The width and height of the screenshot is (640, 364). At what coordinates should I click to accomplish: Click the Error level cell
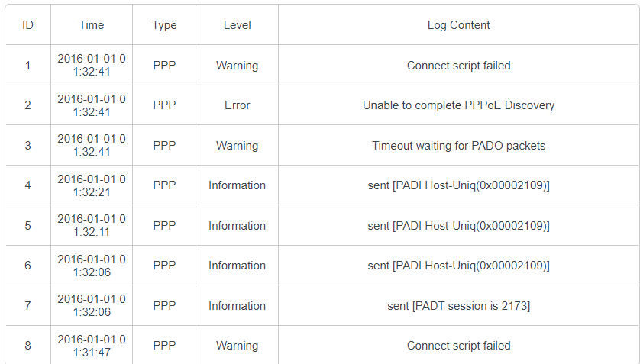tap(238, 105)
